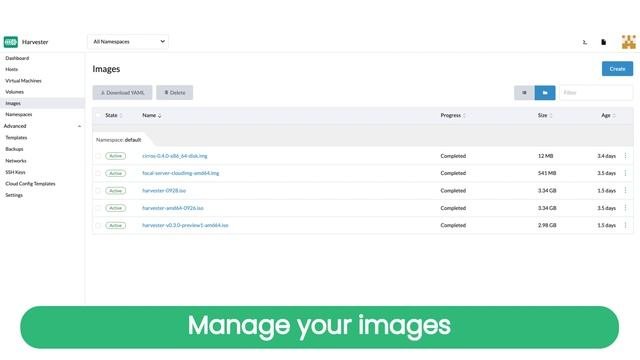
Task: Open SSH Keys in sidebar
Action: tap(15, 172)
